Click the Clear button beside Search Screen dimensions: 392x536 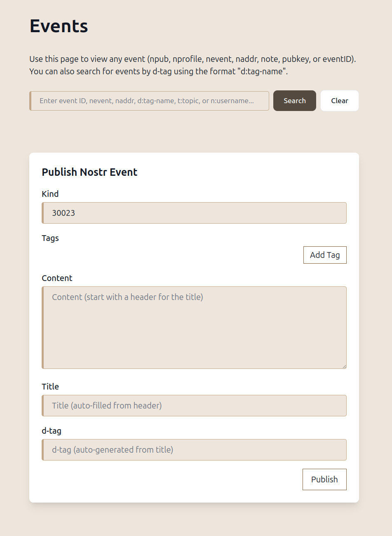340,101
